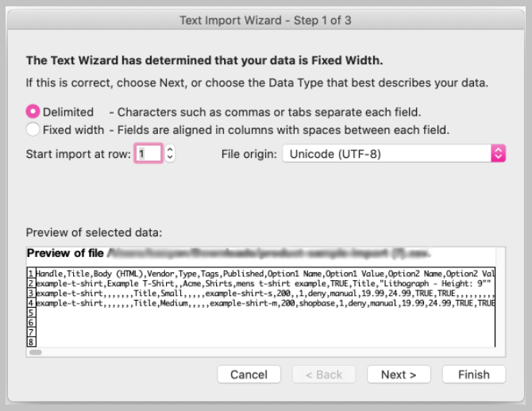
Task: Click row number 8 in preview
Action: tap(31, 342)
